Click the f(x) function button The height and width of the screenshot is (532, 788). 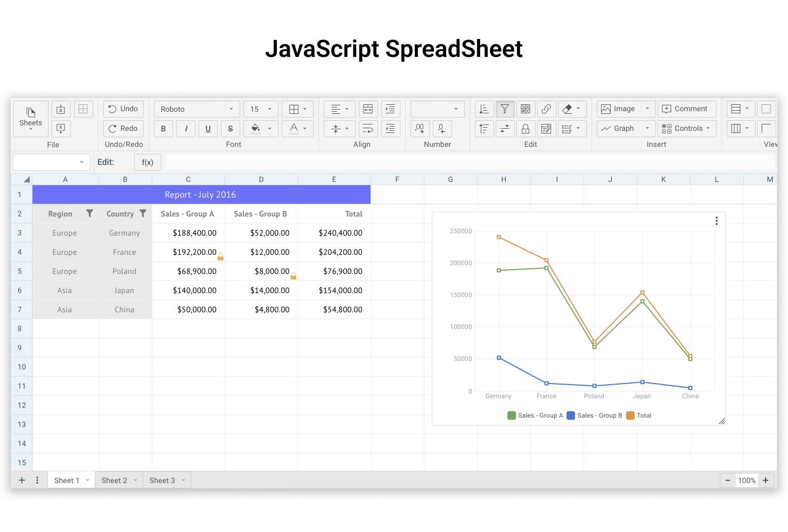click(147, 162)
